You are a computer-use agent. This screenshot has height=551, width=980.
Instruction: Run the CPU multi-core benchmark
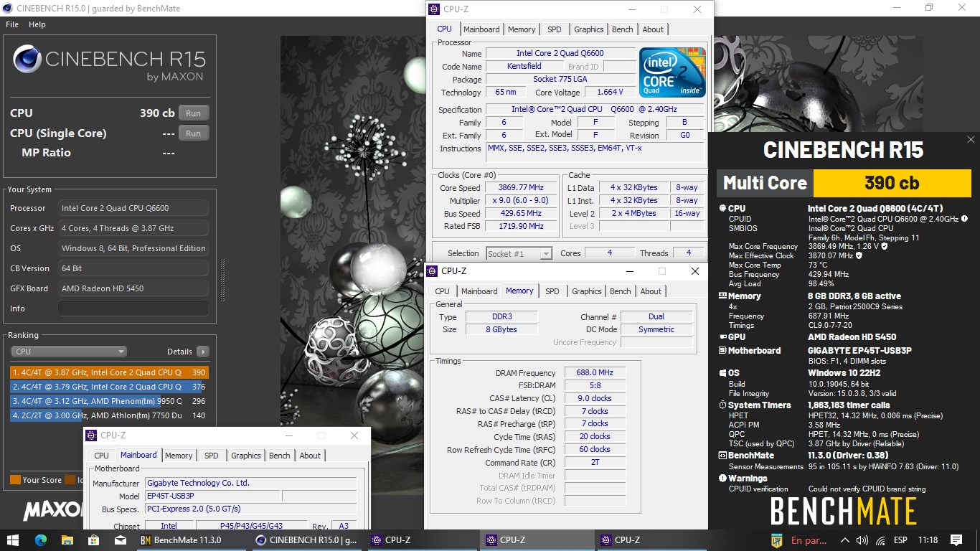pos(194,113)
